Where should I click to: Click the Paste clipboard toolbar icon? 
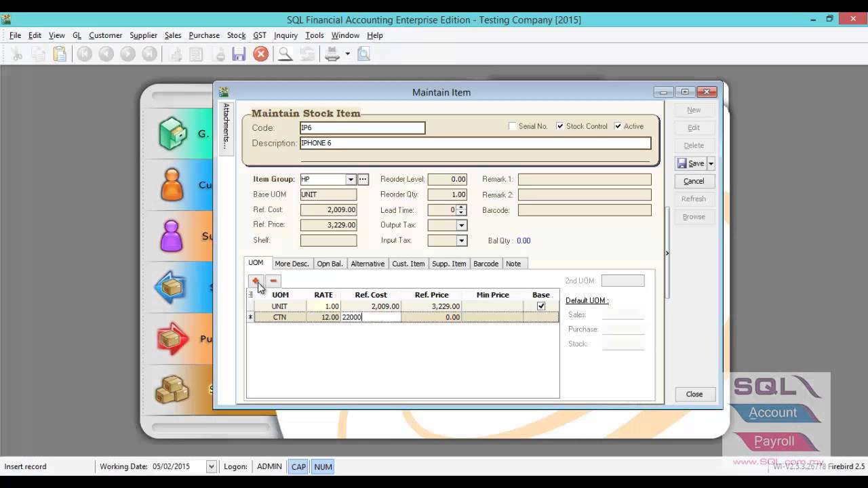60,54
